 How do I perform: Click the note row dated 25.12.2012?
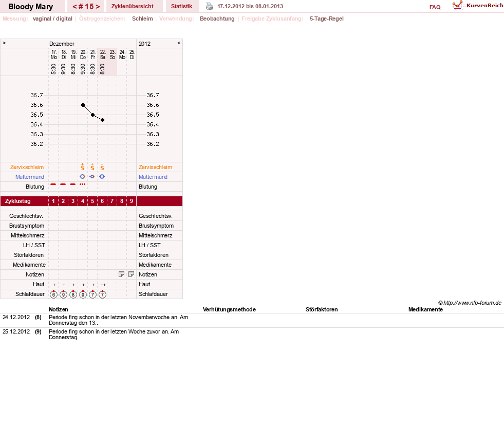tap(252, 335)
